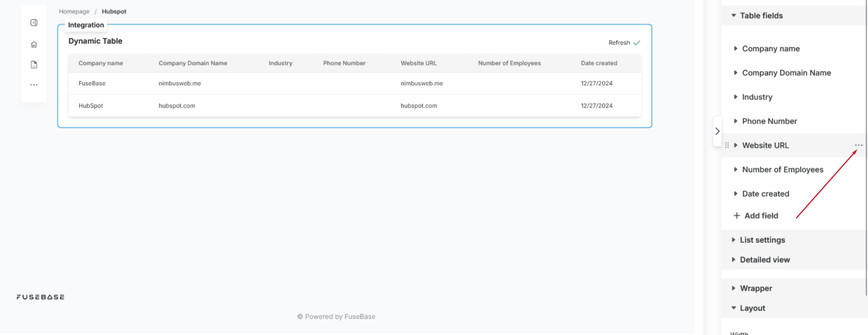Click the Company name column header
868x335 pixels.
[x=100, y=63]
